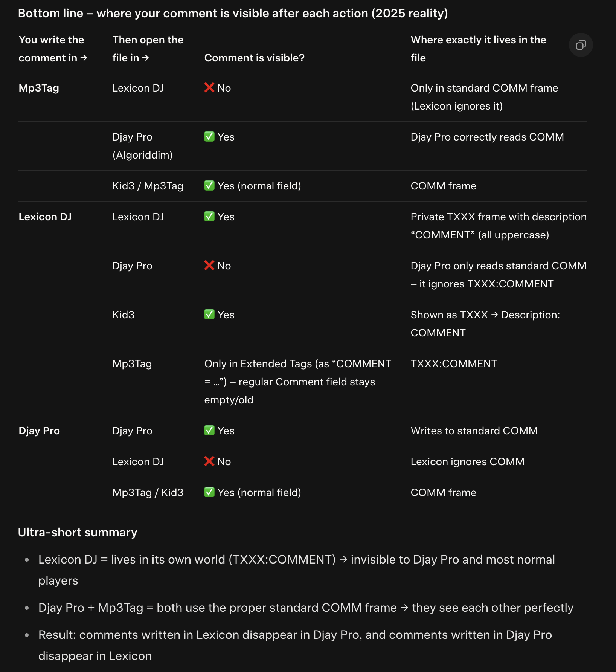The height and width of the screenshot is (672, 616).
Task: Click "Where exactly it lives in the file" header
Action: click(478, 49)
